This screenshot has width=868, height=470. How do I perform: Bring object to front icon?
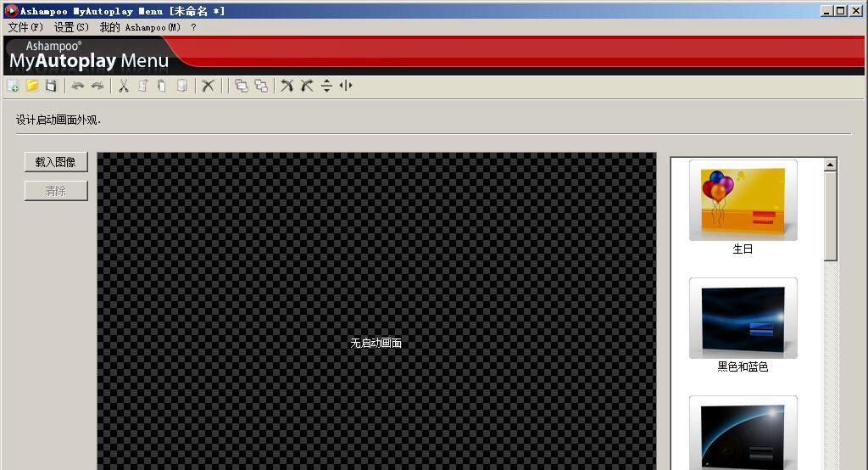[x=241, y=86]
